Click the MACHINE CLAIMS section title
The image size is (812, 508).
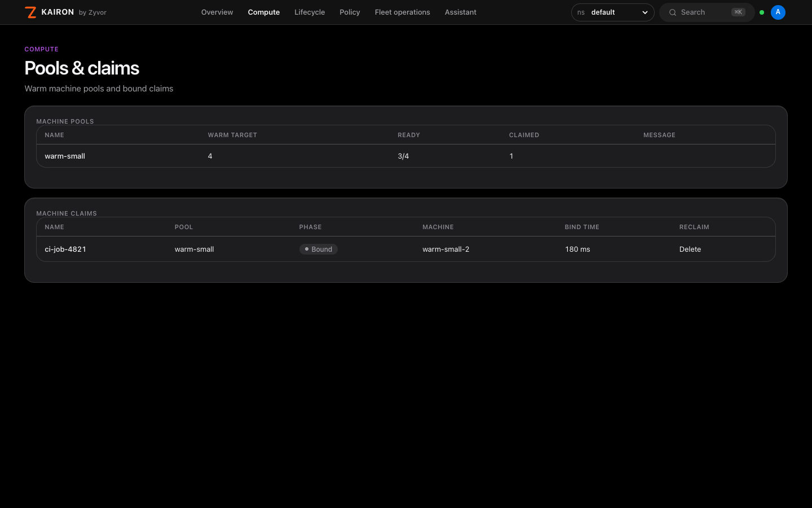[x=67, y=213]
